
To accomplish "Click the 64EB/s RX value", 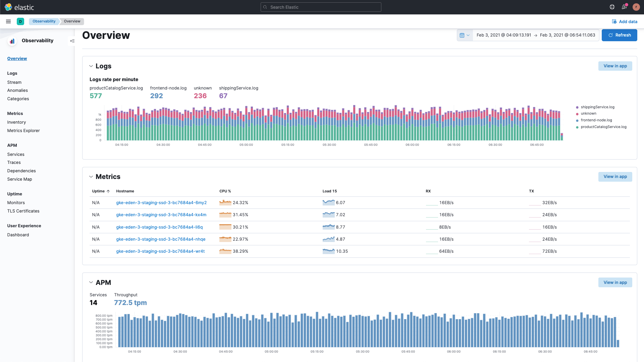I will coord(446,251).
